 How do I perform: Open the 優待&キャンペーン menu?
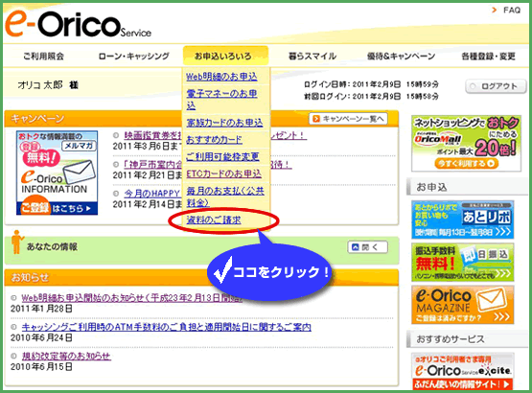tap(401, 56)
